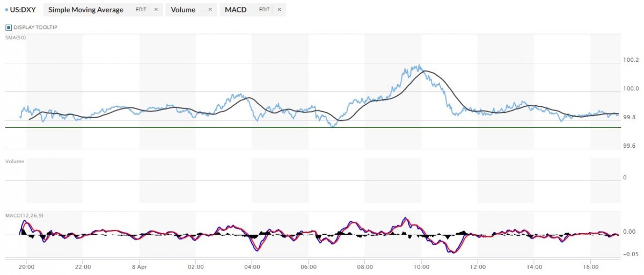
Task: Click the 10:00 time axis label
Action: point(421,266)
